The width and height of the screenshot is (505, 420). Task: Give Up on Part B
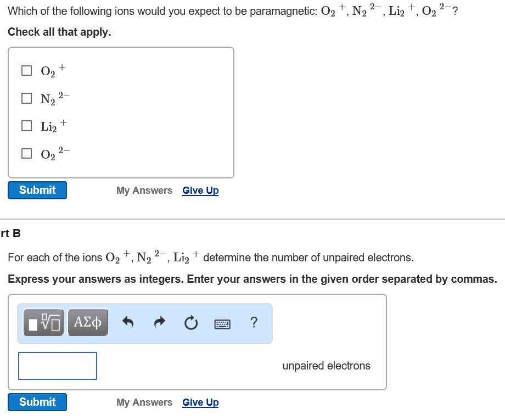pos(200,402)
